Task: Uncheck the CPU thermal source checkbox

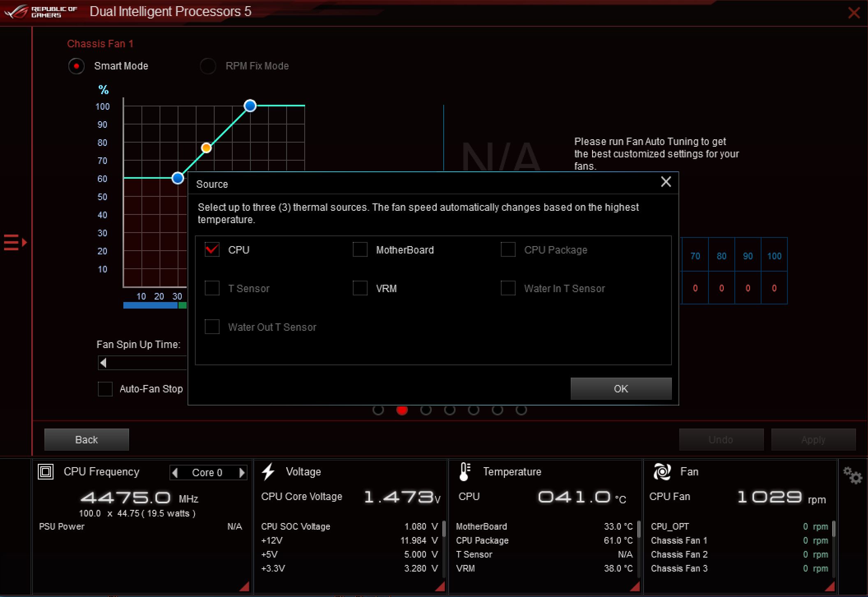Action: click(x=212, y=249)
